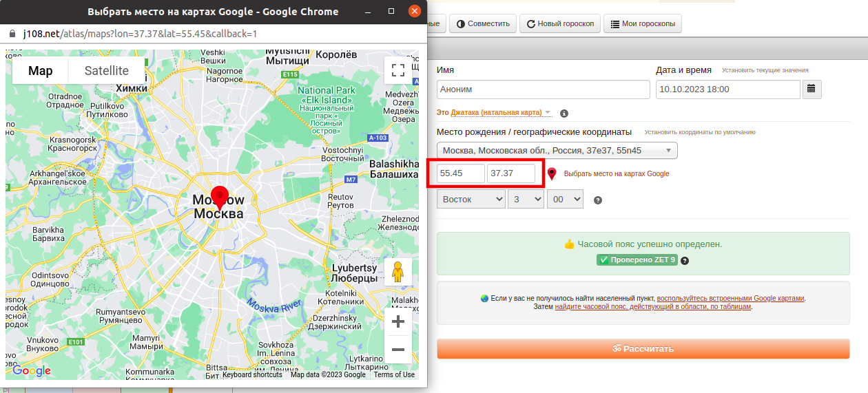
Task: Click Balashikha label on the map
Action: coord(394,169)
